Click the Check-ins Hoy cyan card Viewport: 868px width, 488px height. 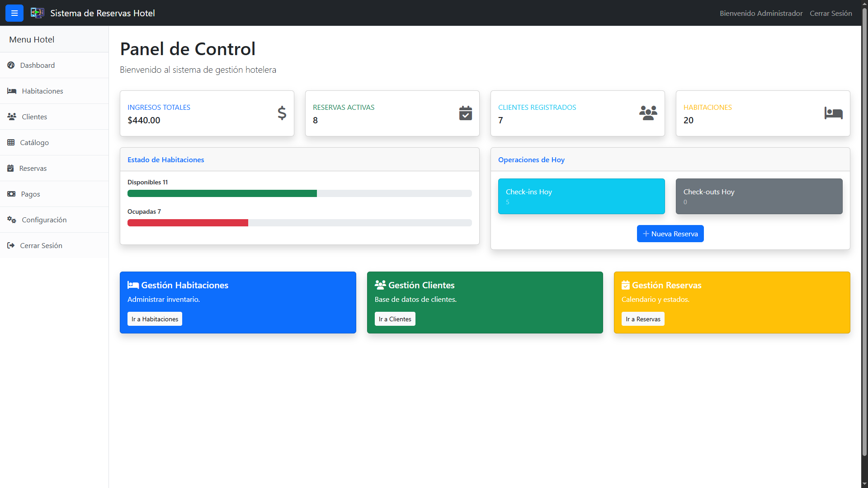tap(581, 196)
